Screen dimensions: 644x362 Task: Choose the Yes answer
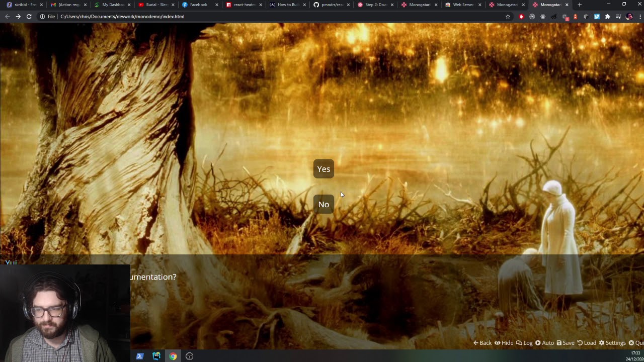[324, 169]
